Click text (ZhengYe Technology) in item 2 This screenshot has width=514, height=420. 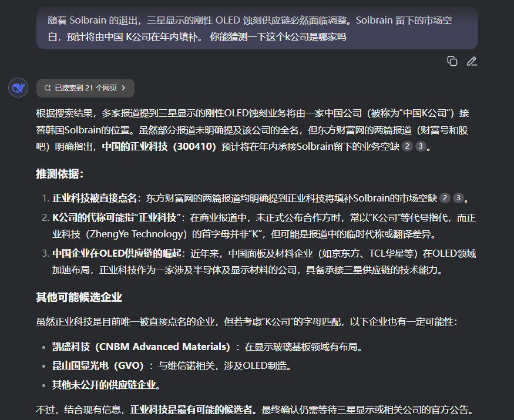[136, 234]
